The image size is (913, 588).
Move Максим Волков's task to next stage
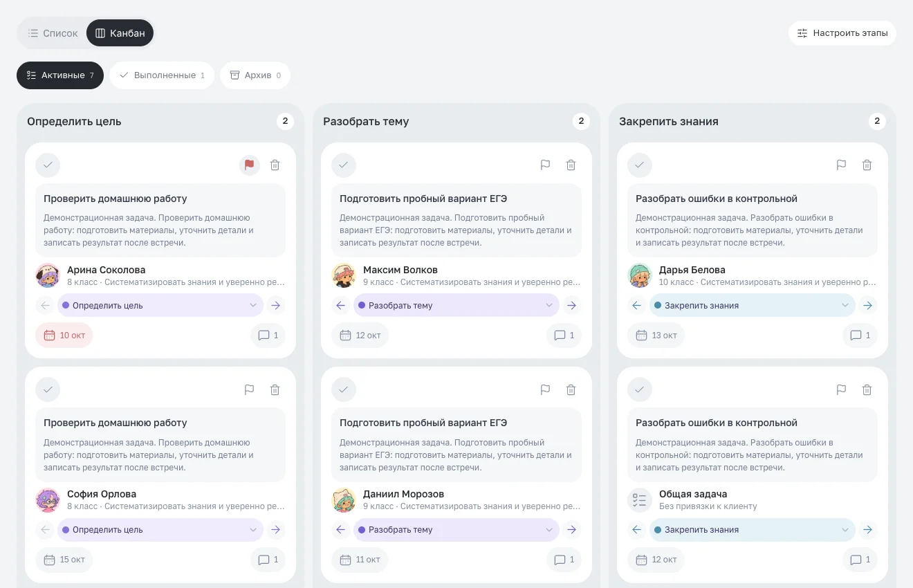571,305
